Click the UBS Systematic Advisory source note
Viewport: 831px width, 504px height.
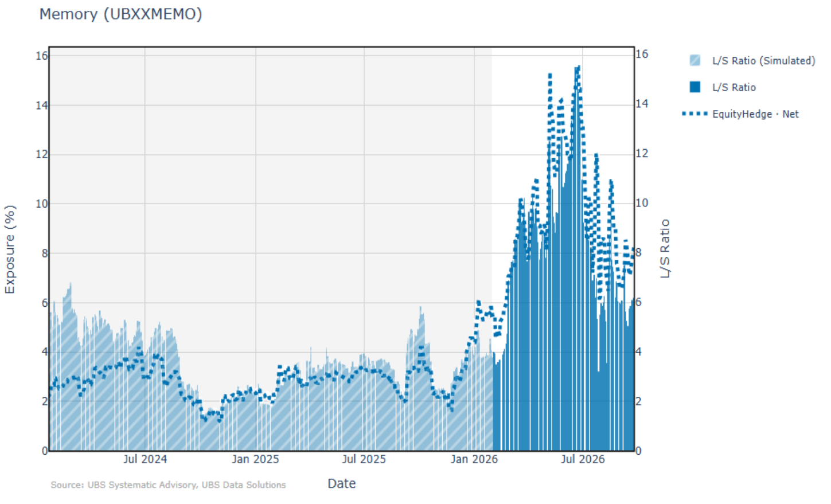pos(168,485)
